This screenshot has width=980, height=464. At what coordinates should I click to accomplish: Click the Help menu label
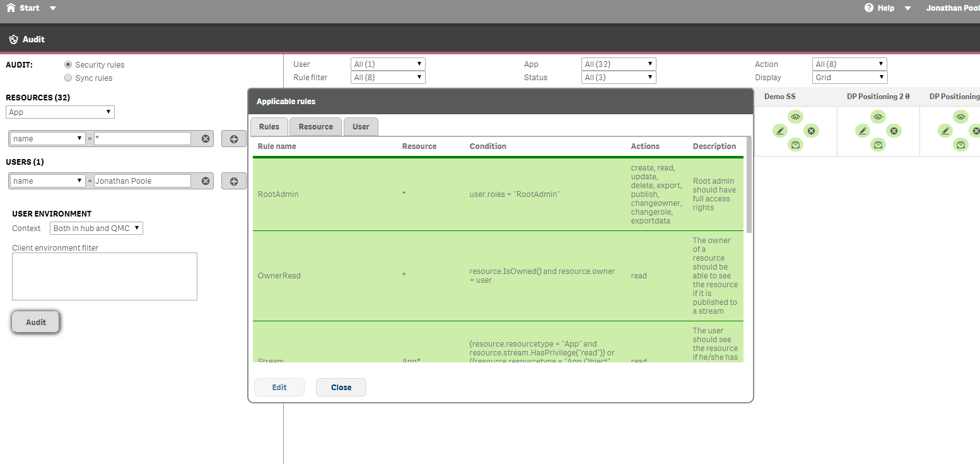point(886,8)
